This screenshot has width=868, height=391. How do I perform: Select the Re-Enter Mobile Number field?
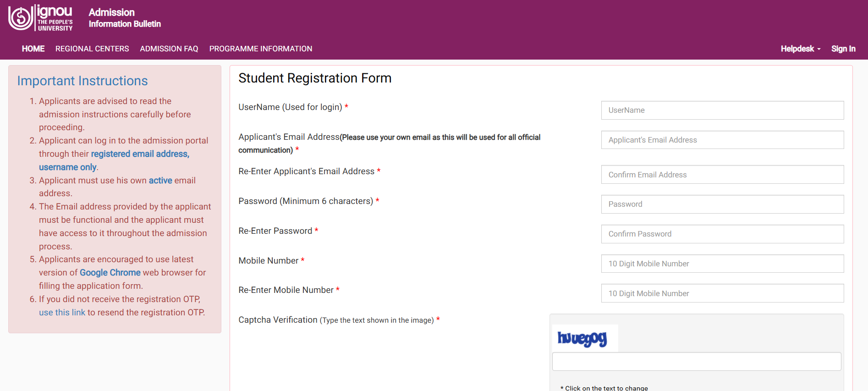click(722, 293)
